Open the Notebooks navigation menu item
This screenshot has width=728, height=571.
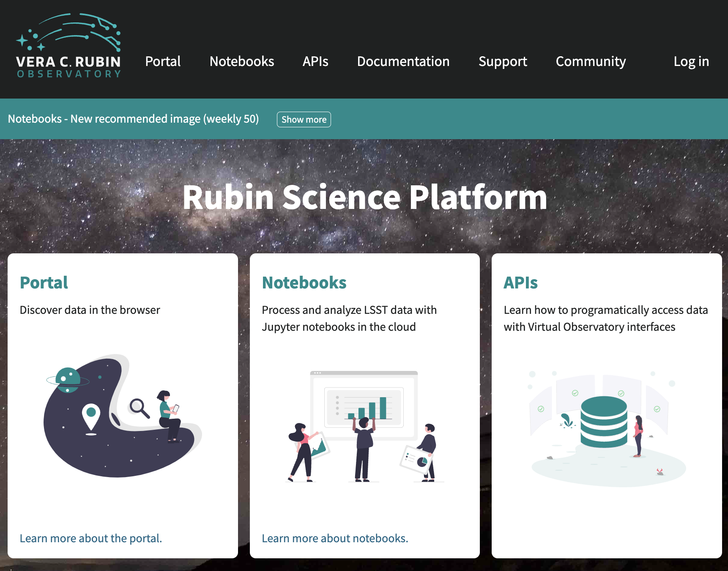(241, 61)
